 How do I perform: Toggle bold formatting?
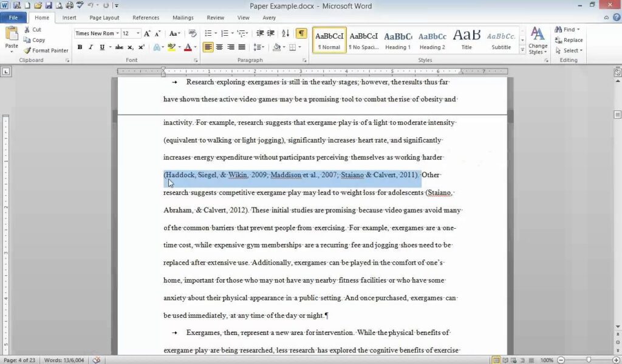[80, 47]
